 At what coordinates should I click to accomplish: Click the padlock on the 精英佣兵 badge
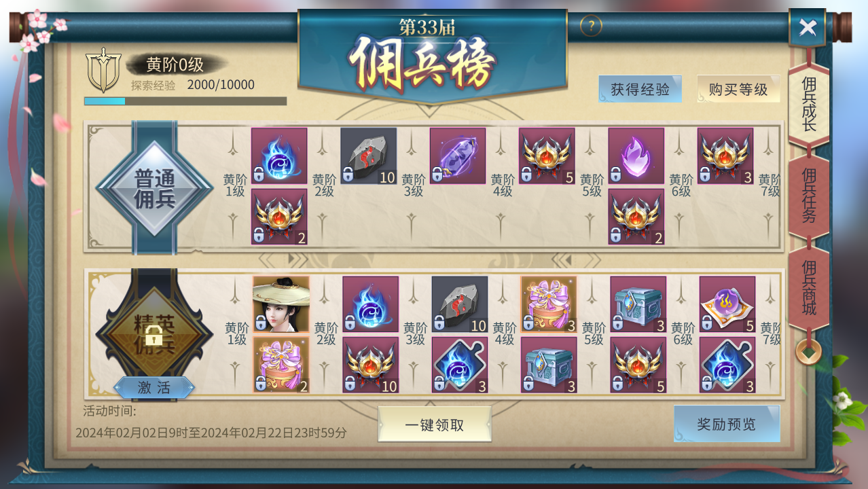[x=154, y=334]
